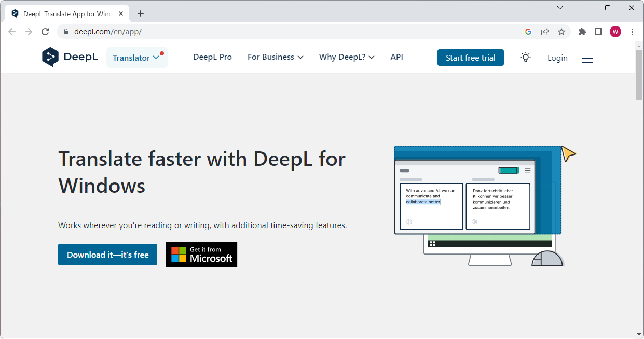This screenshot has height=339, width=644.
Task: Open a new tab with plus icon
Action: tap(141, 13)
